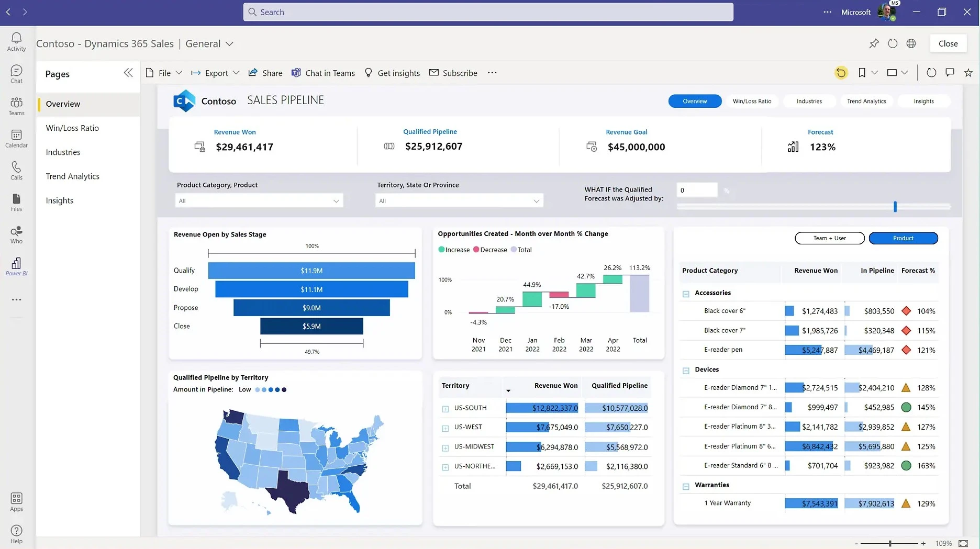This screenshot has width=980, height=549.
Task: Go to Teams in the left rail
Action: tap(16, 106)
